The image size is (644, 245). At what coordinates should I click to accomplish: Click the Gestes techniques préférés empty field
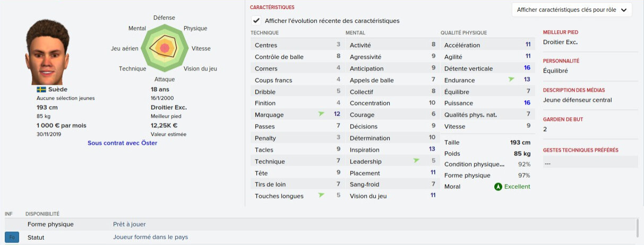tap(590, 164)
